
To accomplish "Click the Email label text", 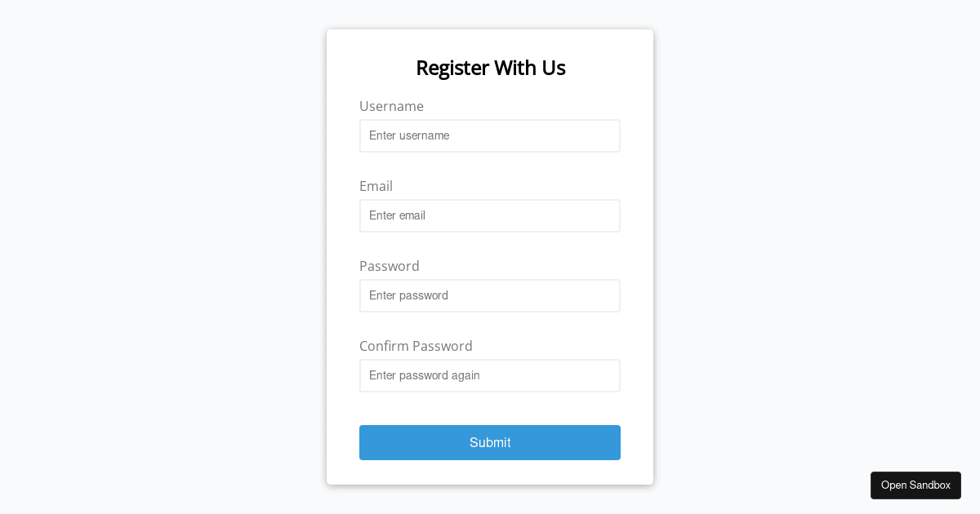I will tap(376, 186).
